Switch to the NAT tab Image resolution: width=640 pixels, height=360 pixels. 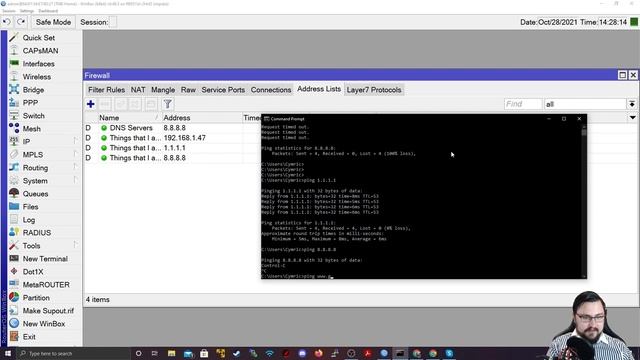tap(138, 90)
